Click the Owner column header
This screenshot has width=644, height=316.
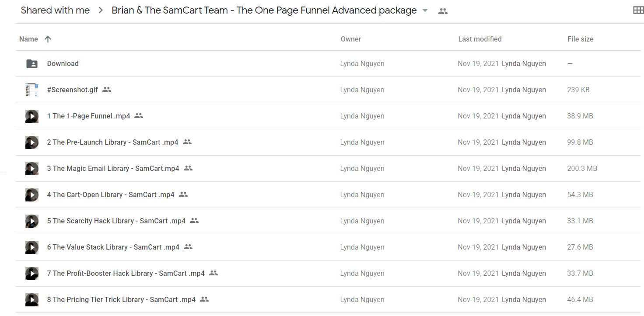click(351, 39)
